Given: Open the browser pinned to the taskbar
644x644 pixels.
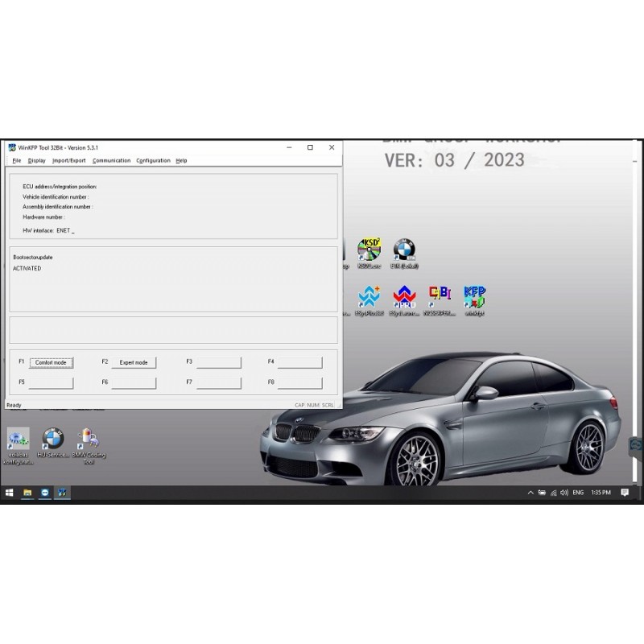Looking at the screenshot, I should click(47, 492).
